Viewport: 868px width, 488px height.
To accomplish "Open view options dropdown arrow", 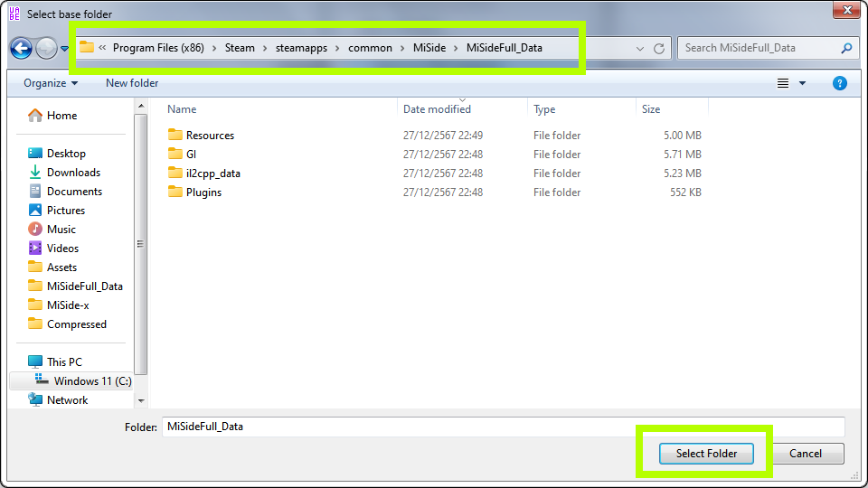I will [802, 83].
